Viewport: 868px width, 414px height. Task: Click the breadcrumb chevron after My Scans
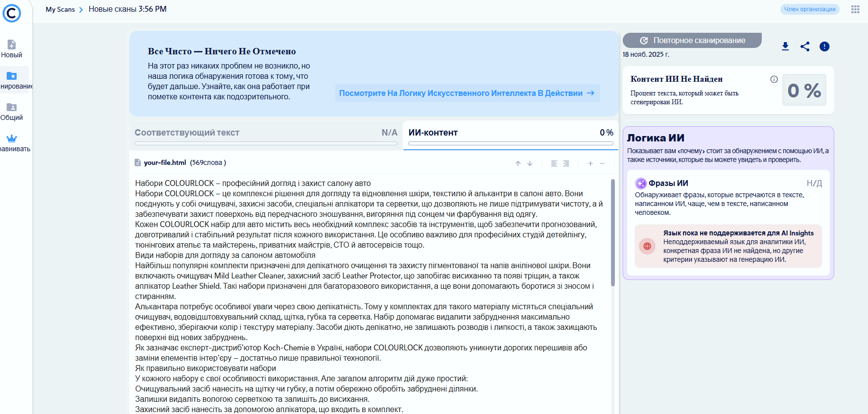[81, 10]
